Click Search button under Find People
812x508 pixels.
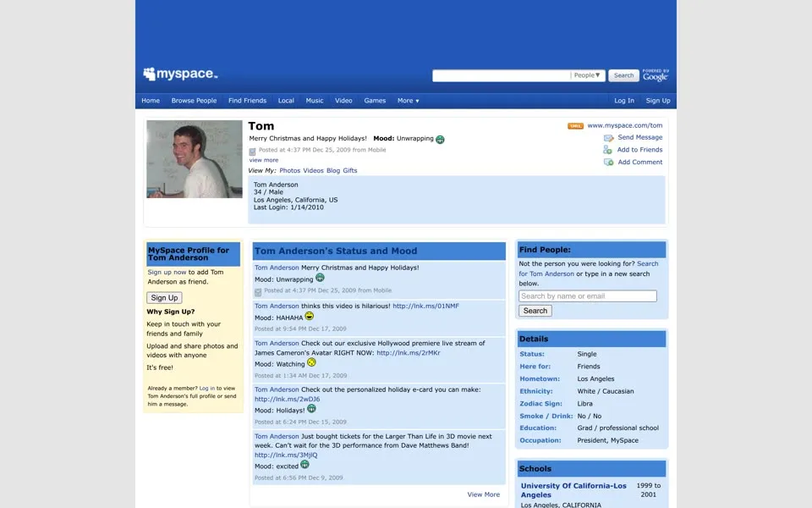pyautogui.click(x=535, y=311)
